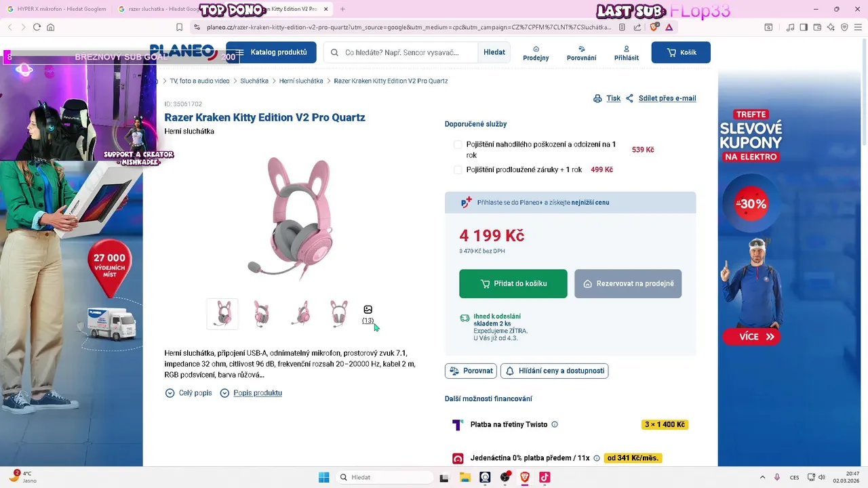Click the Co hledáte product search field
The width and height of the screenshot is (868, 488).
coord(401,52)
